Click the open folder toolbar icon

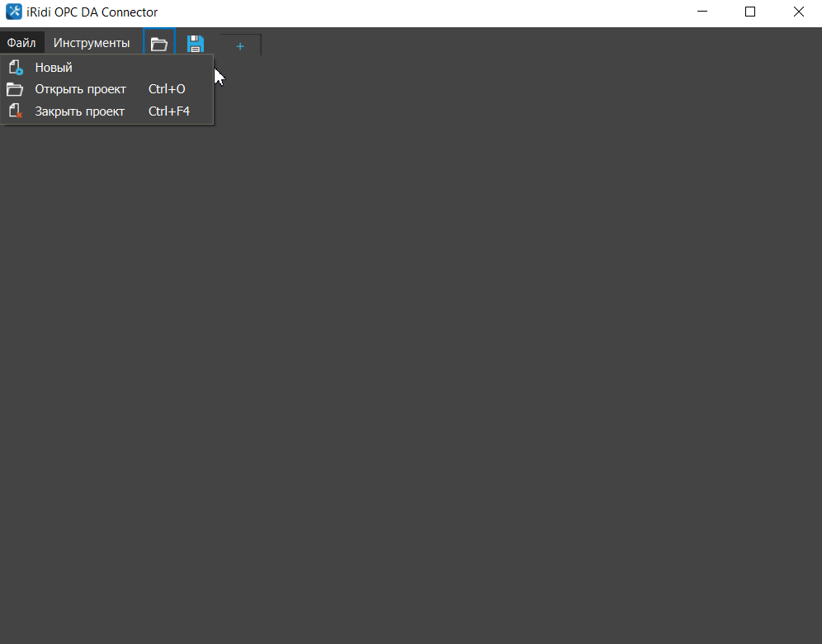(x=159, y=44)
